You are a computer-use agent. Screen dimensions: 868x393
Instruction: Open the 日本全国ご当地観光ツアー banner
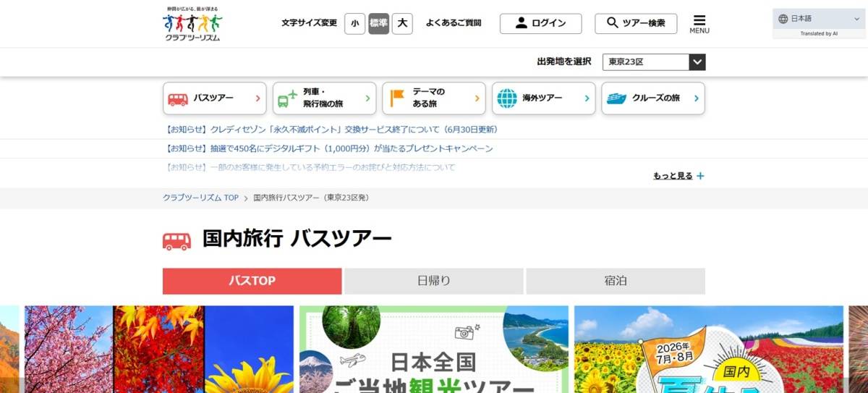(434, 349)
